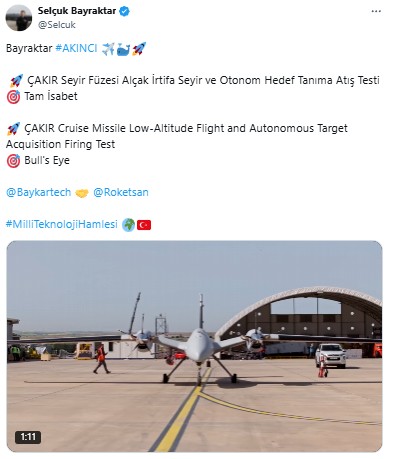Screen dimensions: 393x459
Task: Click the target emoji beside Bull's Eye
Action: tap(13, 161)
